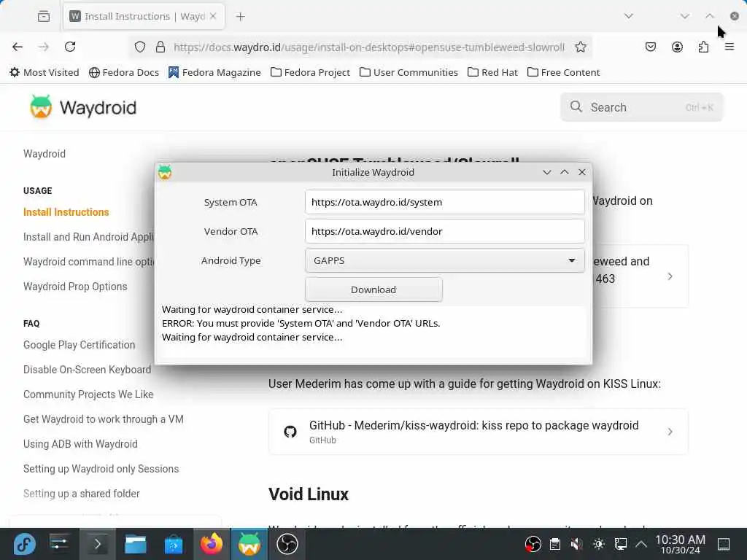Image resolution: width=747 pixels, height=560 pixels.
Task: Click the Download button
Action: (373, 289)
